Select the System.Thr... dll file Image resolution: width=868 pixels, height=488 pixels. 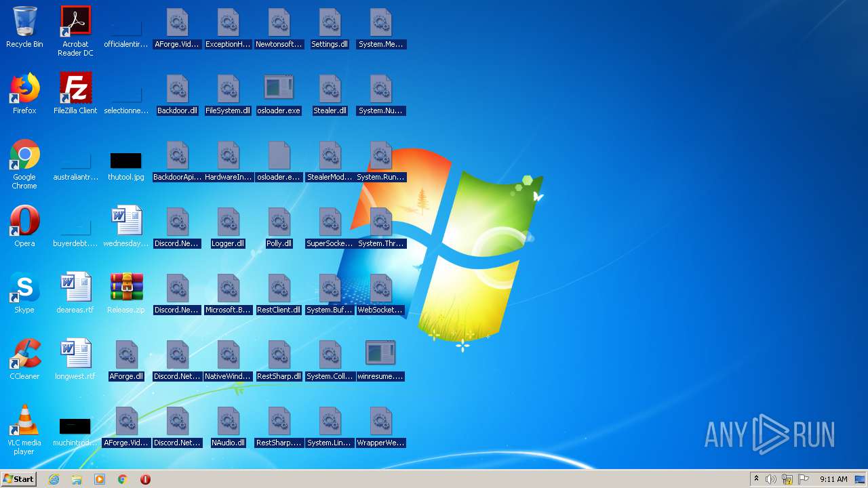pyautogui.click(x=380, y=226)
